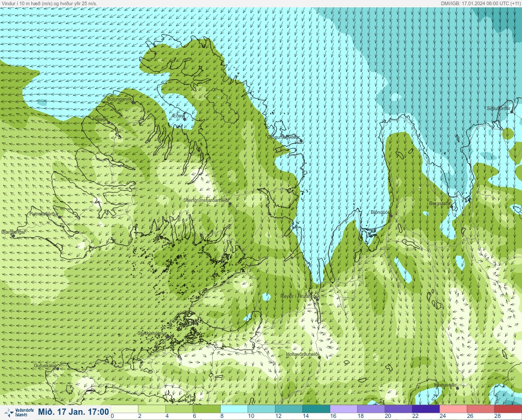Pick the 20–22 m/s violet swatch
This screenshot has width=522, height=420.
(x=398, y=409)
